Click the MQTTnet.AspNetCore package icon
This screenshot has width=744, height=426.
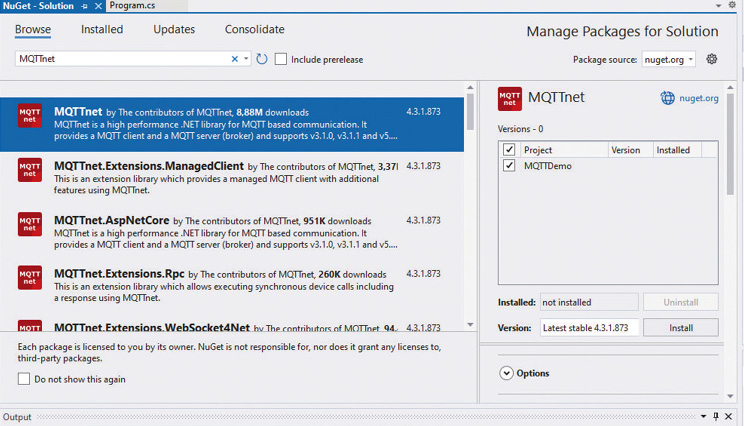coord(30,224)
